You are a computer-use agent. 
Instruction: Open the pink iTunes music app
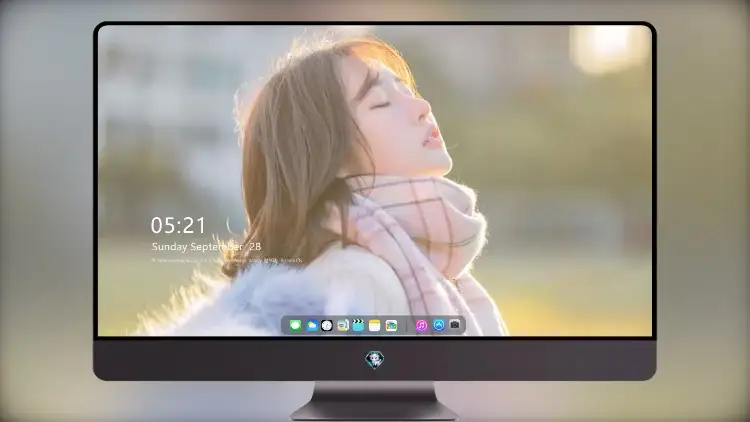point(422,326)
